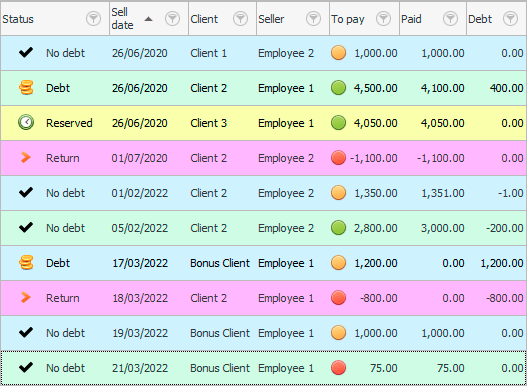This screenshot has width=527, height=386.
Task: Open the Sell date column filter
Action: click(x=172, y=19)
